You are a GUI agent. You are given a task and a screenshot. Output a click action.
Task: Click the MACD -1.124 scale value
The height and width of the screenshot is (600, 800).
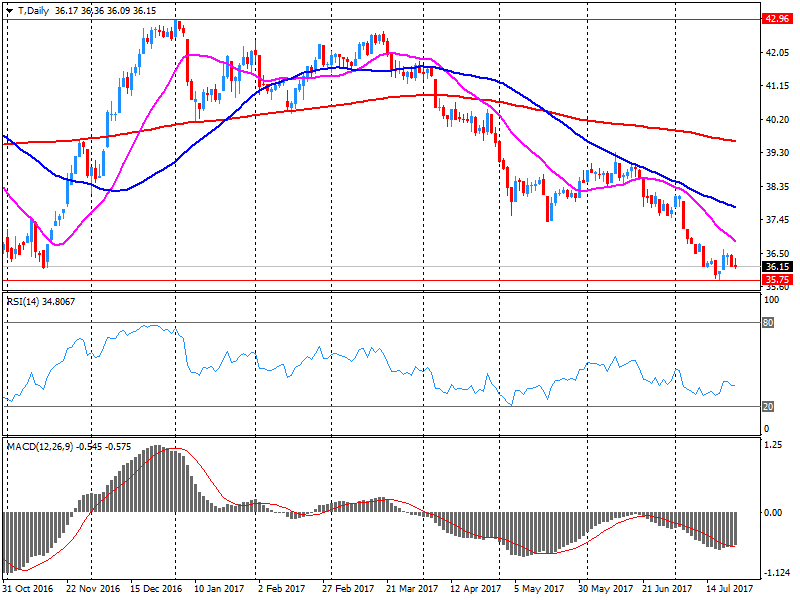(x=778, y=573)
